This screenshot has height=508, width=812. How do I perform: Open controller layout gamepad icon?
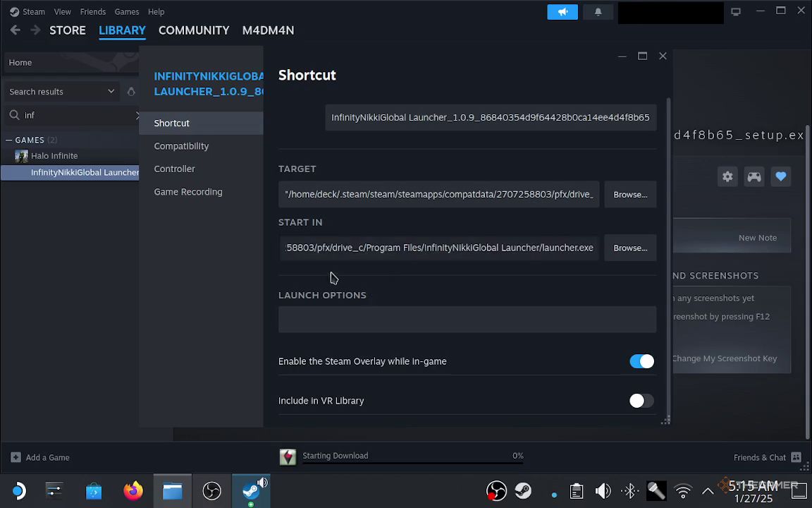[x=754, y=177]
